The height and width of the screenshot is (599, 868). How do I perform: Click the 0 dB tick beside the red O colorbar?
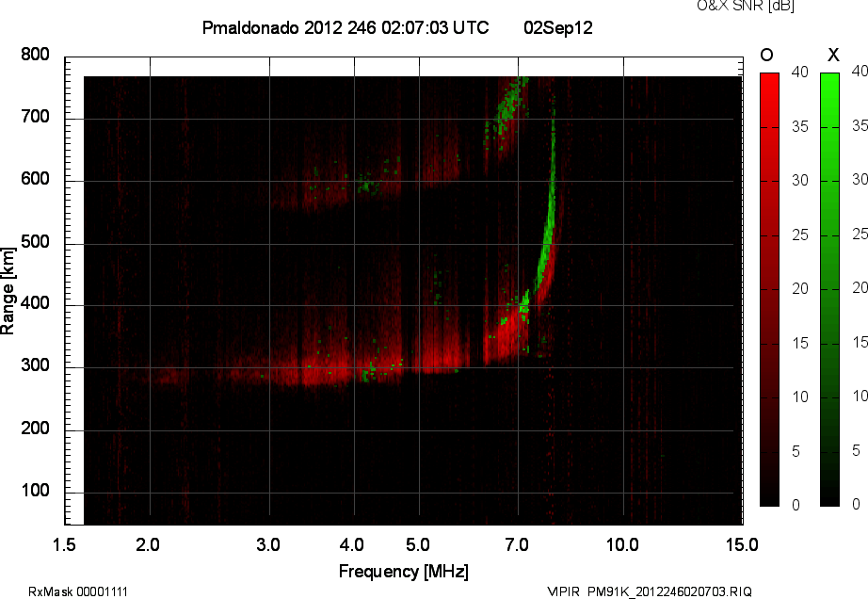796,505
